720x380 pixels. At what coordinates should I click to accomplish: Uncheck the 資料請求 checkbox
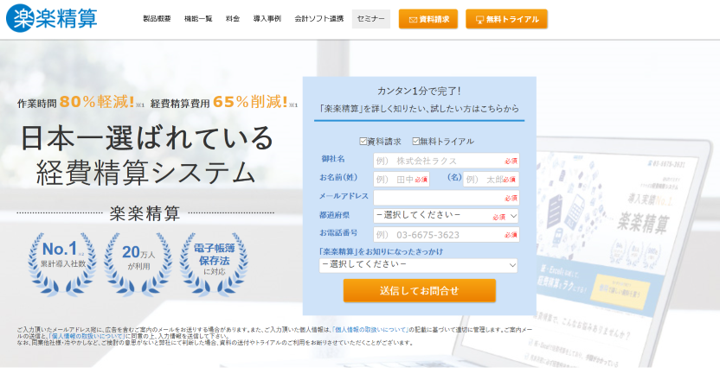coord(363,141)
